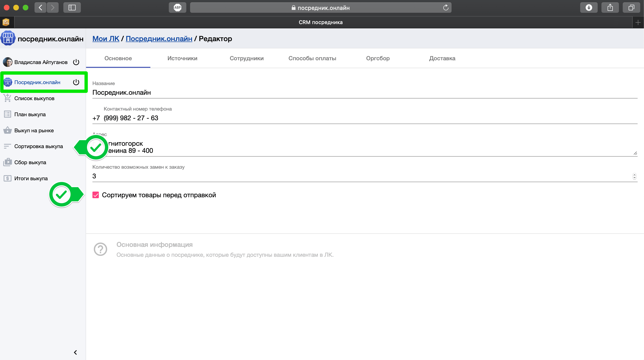Click the Выкуп на рынке basket icon

8,130
